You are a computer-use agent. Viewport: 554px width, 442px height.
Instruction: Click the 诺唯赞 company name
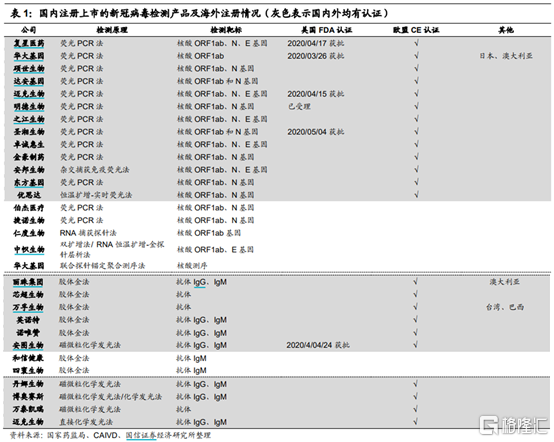[28, 333]
